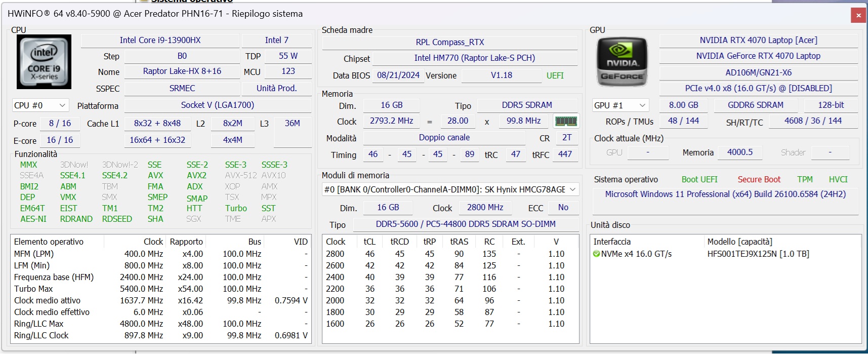Click the TPM status label
The width and height of the screenshot is (868, 354).
click(x=805, y=180)
